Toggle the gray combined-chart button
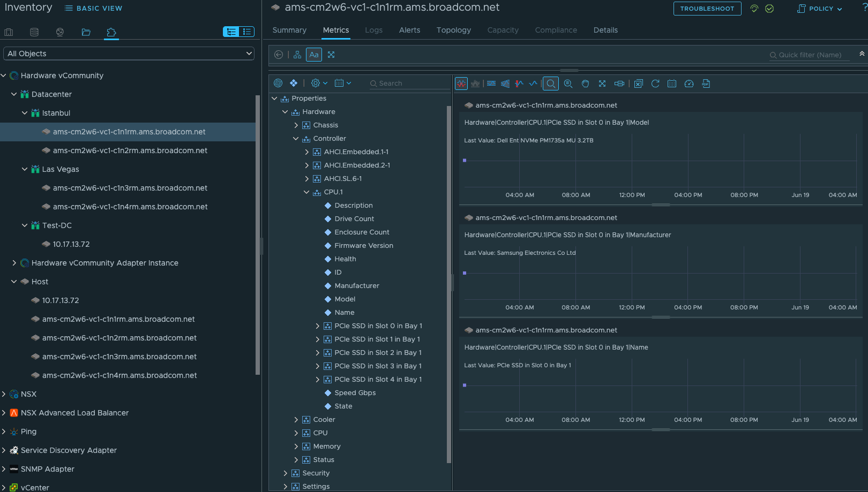Image resolution: width=868 pixels, height=492 pixels. [x=475, y=84]
